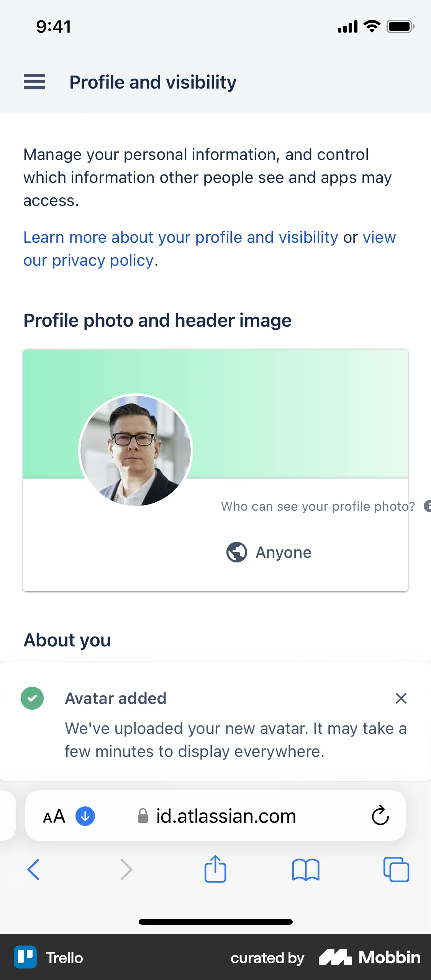
Task: Dismiss the Avatar added notification
Action: click(401, 698)
